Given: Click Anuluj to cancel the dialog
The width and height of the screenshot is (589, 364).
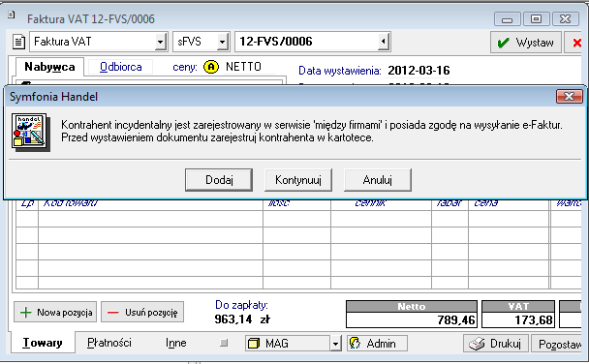Looking at the screenshot, I should 378,180.
